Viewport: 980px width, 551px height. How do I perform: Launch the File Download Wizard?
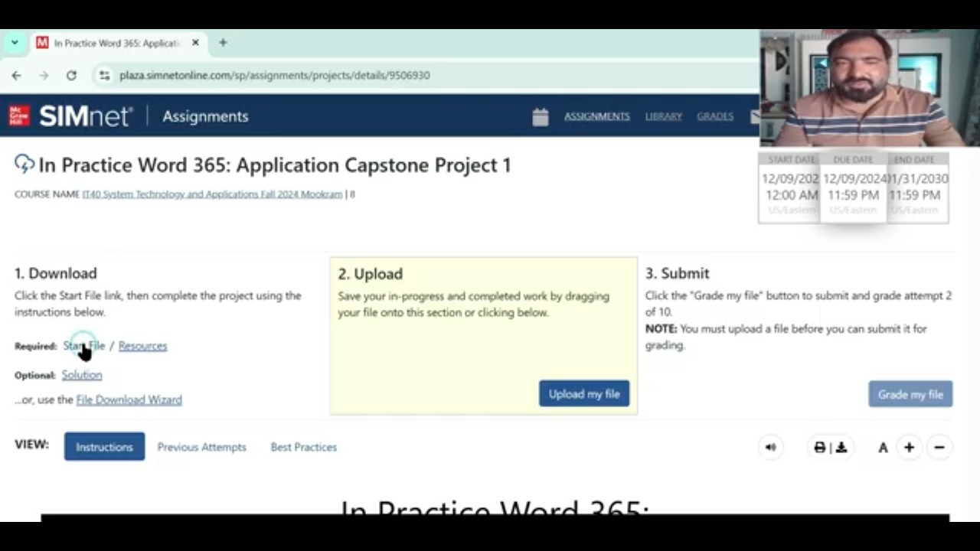[x=129, y=399]
